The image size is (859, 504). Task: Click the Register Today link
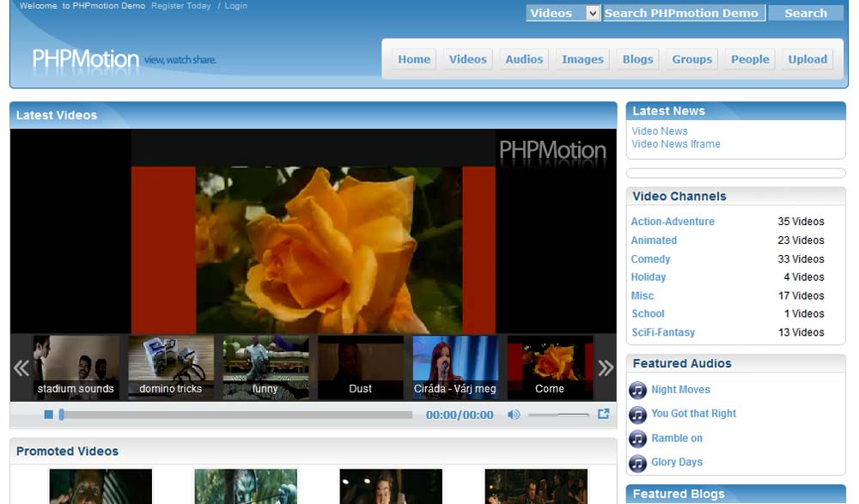tap(180, 6)
